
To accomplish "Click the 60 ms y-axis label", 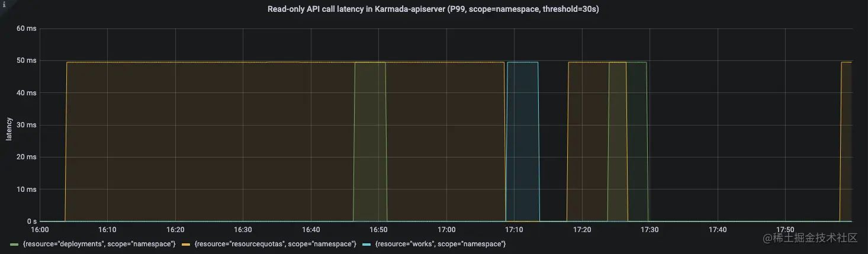I will 27,28.
